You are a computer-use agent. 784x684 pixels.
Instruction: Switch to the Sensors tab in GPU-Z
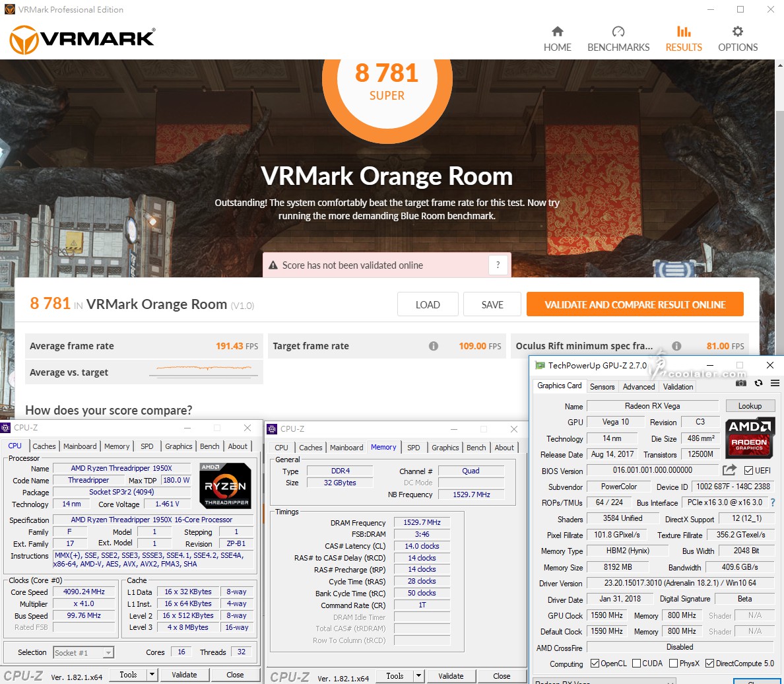tap(602, 386)
